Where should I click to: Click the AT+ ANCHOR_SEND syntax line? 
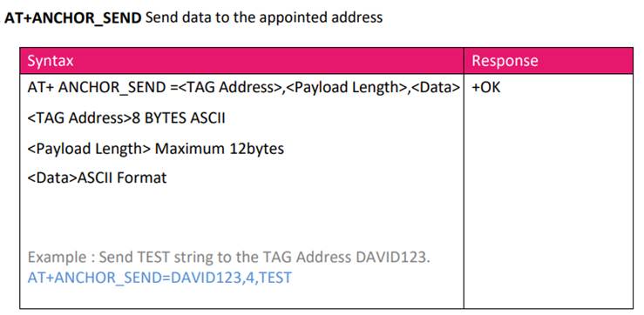coord(243,88)
